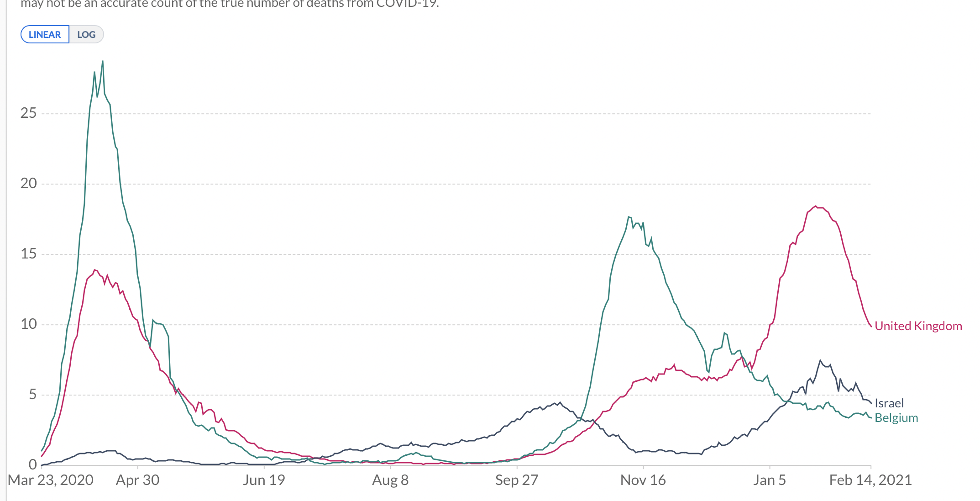The width and height of the screenshot is (980, 501).
Task: Click the Jan 5 tick on the x-axis
Action: pyautogui.click(x=770, y=480)
